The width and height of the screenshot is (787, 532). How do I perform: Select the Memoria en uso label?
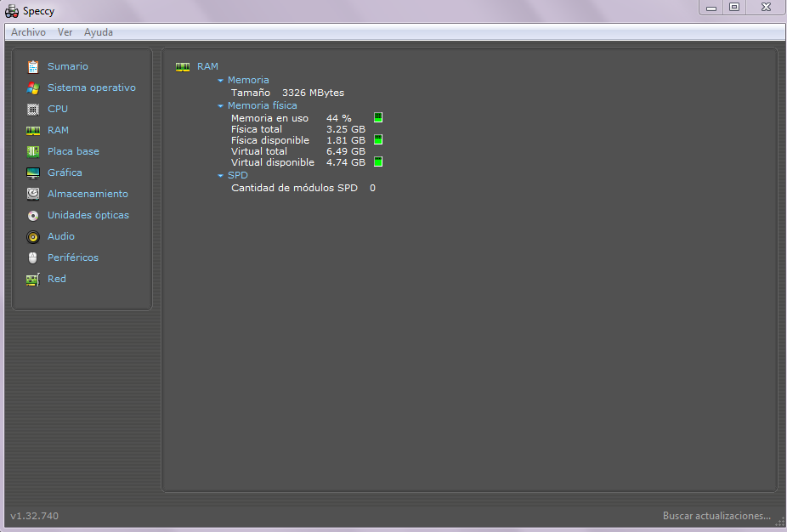coord(269,118)
